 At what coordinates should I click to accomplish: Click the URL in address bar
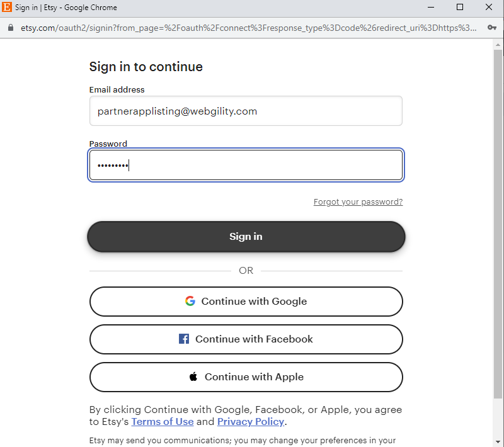(x=248, y=28)
